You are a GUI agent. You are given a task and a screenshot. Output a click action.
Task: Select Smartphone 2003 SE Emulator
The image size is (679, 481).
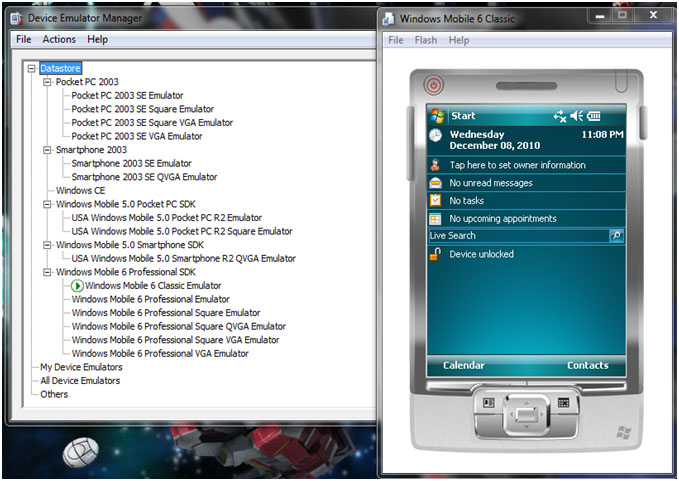[131, 163]
